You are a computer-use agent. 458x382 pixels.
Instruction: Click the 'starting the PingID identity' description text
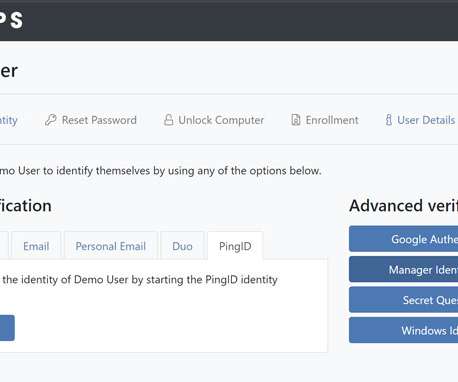[212, 279]
